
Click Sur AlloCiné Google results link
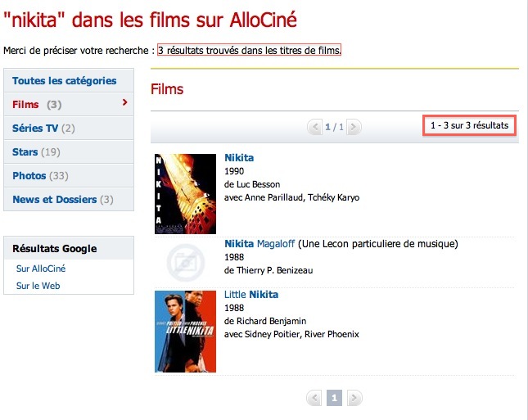tap(41, 269)
